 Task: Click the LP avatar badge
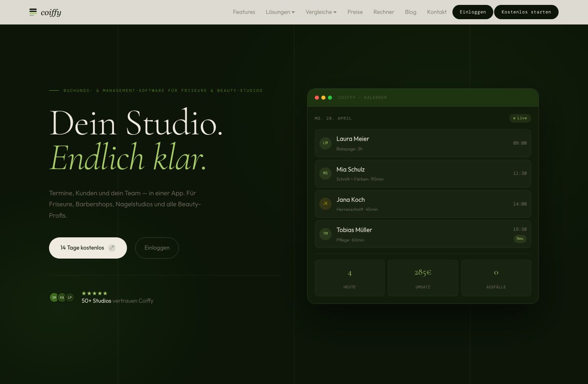click(70, 297)
